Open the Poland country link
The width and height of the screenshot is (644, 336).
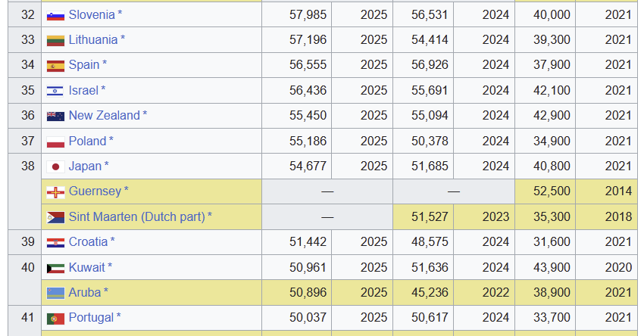point(87,141)
